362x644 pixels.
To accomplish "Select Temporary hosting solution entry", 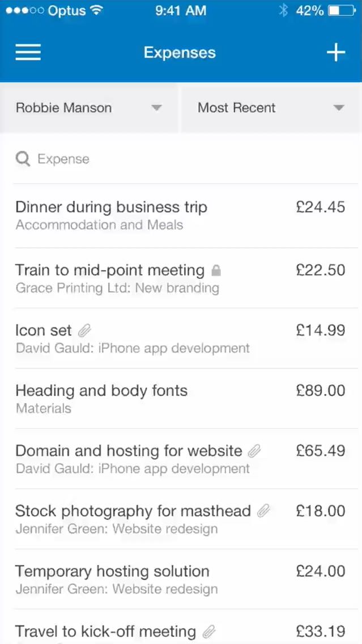I will click(112, 571).
